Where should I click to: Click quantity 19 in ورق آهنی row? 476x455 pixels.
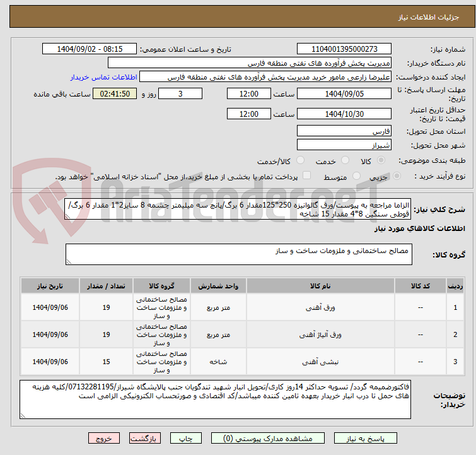[x=107, y=307]
